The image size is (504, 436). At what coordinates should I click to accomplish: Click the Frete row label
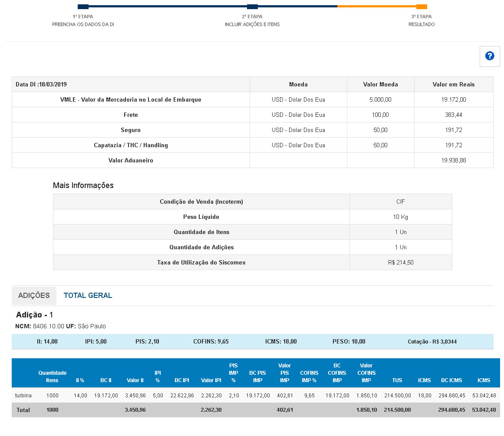[x=131, y=115]
